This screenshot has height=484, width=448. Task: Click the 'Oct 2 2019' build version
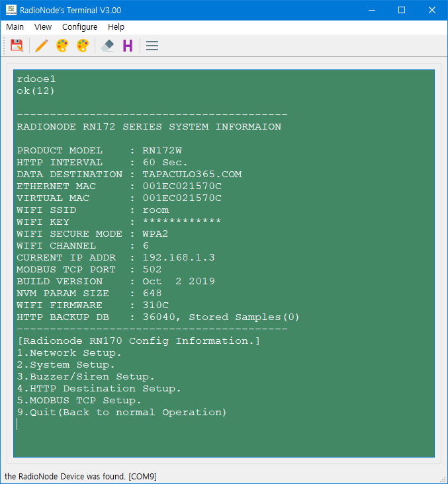coord(179,282)
